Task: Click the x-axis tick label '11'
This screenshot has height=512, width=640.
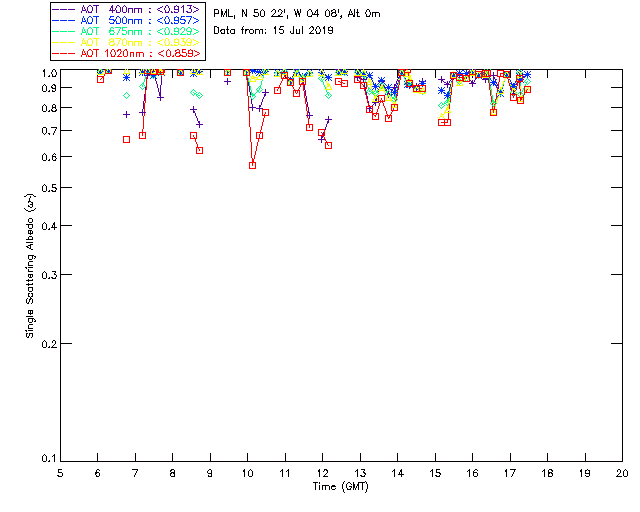Action: pyautogui.click(x=285, y=473)
